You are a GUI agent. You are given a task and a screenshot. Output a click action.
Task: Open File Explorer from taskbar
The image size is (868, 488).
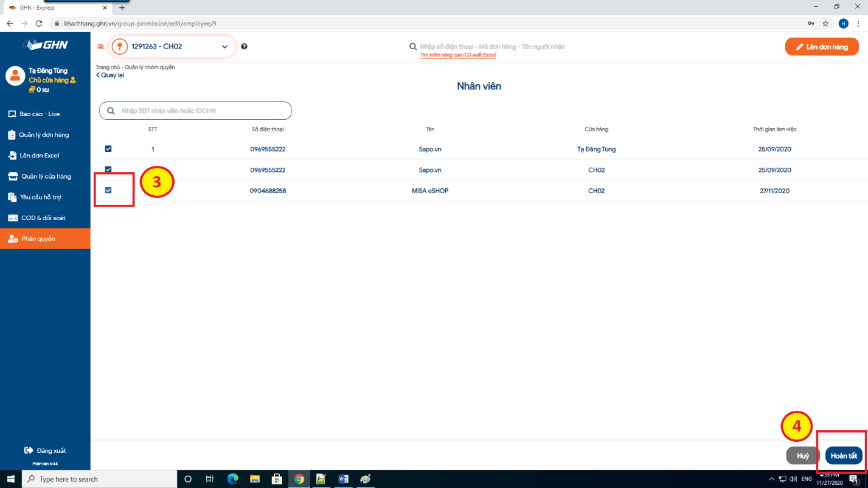255,479
